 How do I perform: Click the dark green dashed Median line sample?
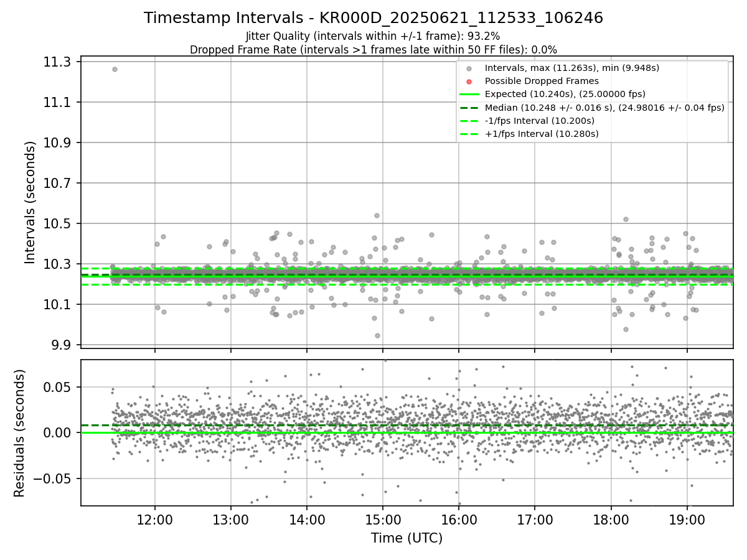pyautogui.click(x=469, y=108)
